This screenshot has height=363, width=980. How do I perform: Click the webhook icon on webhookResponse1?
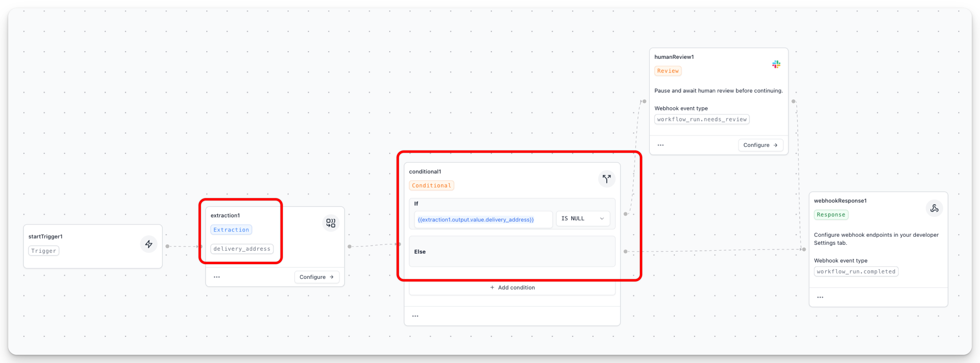tap(934, 208)
